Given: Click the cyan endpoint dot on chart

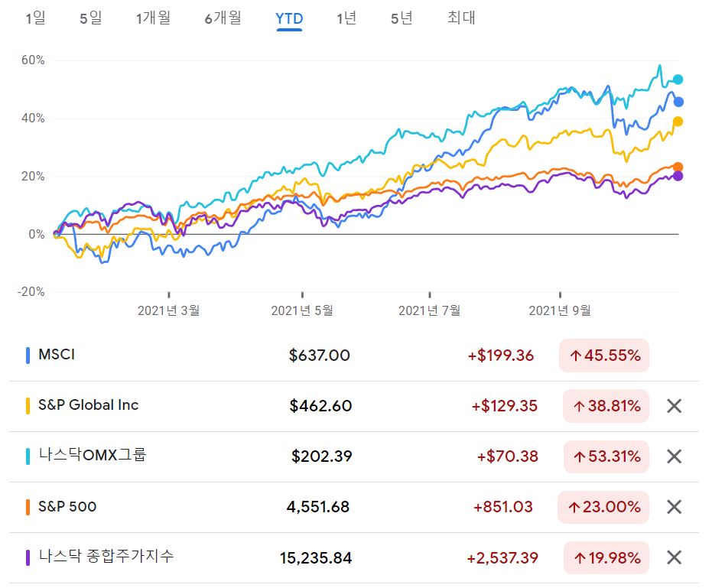Looking at the screenshot, I should click(x=678, y=80).
